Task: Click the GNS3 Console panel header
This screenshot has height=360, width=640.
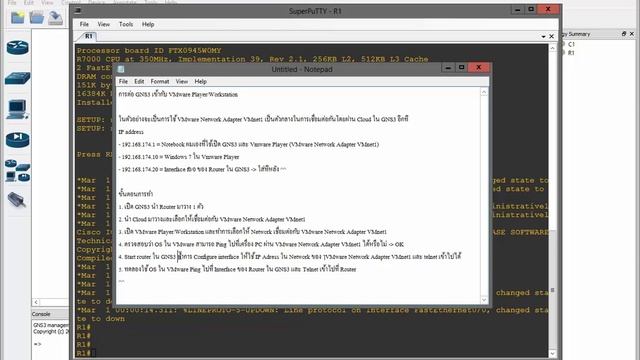Action: [50, 314]
